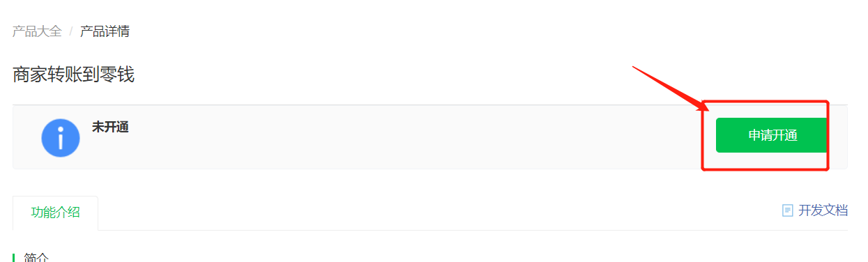Click the 商家转账到零钱 page title
Image resolution: width=868 pixels, height=262 pixels.
coord(73,75)
